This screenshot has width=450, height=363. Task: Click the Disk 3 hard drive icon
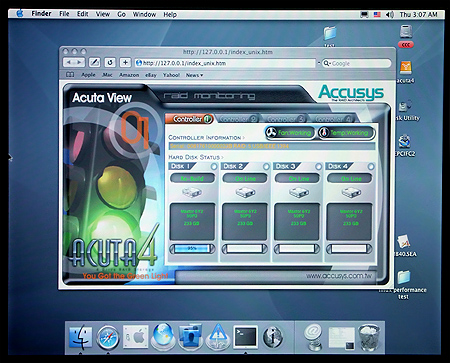[x=298, y=192]
